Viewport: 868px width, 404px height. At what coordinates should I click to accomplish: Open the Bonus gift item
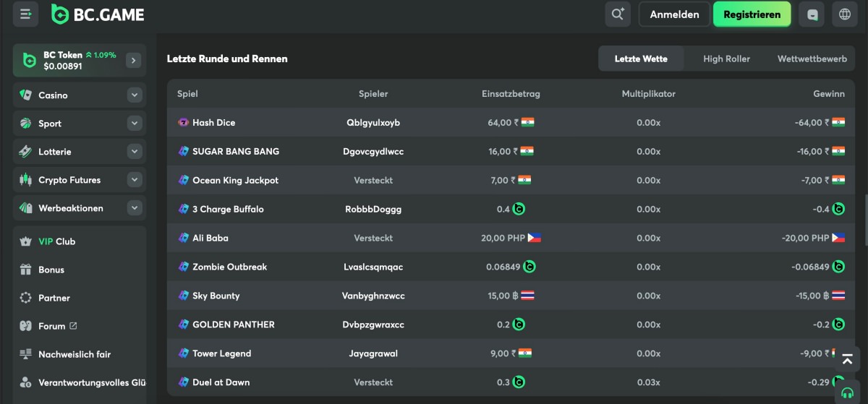(x=51, y=270)
